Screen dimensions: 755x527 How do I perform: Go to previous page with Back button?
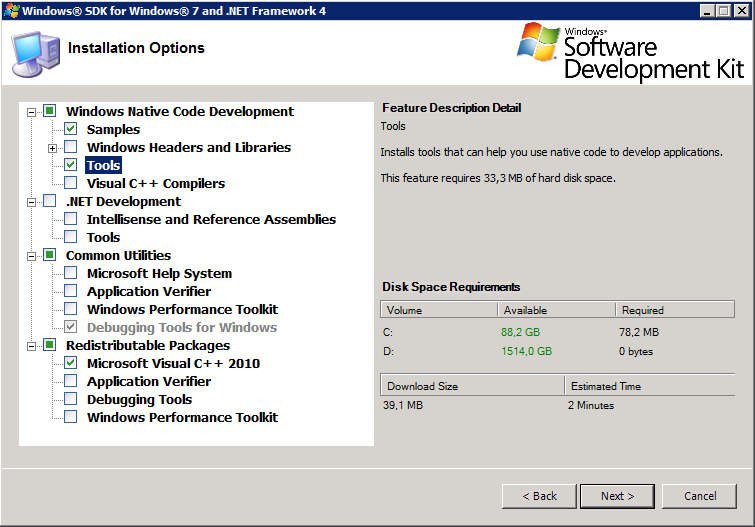point(539,496)
